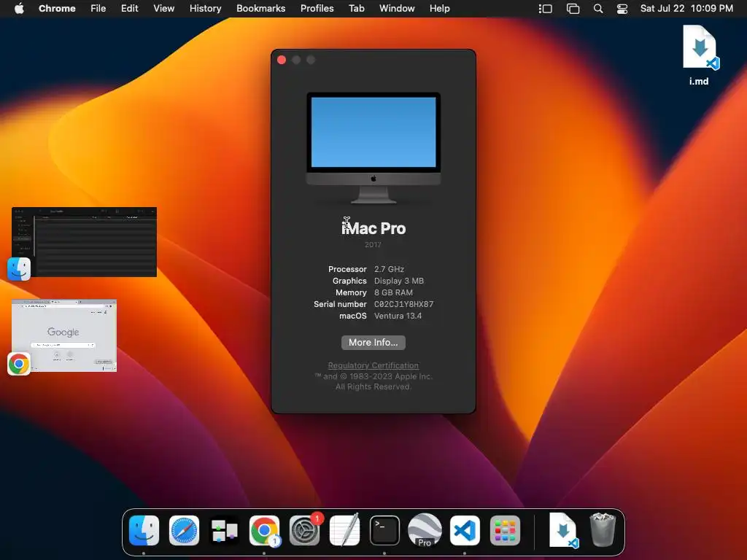Open the Help menu

pyautogui.click(x=439, y=9)
